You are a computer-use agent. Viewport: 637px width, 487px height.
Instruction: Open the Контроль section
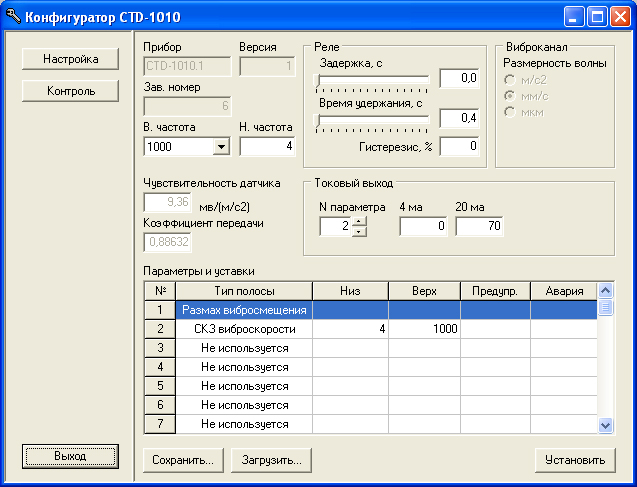71,91
